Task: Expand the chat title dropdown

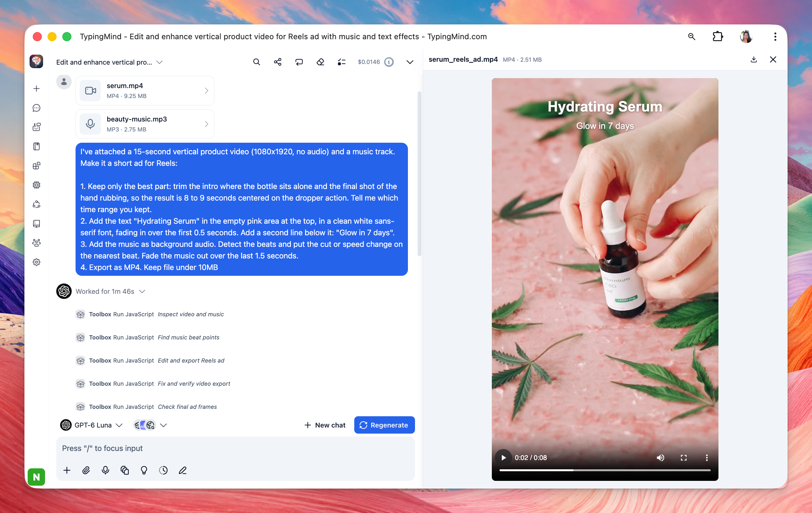Action: pos(159,62)
